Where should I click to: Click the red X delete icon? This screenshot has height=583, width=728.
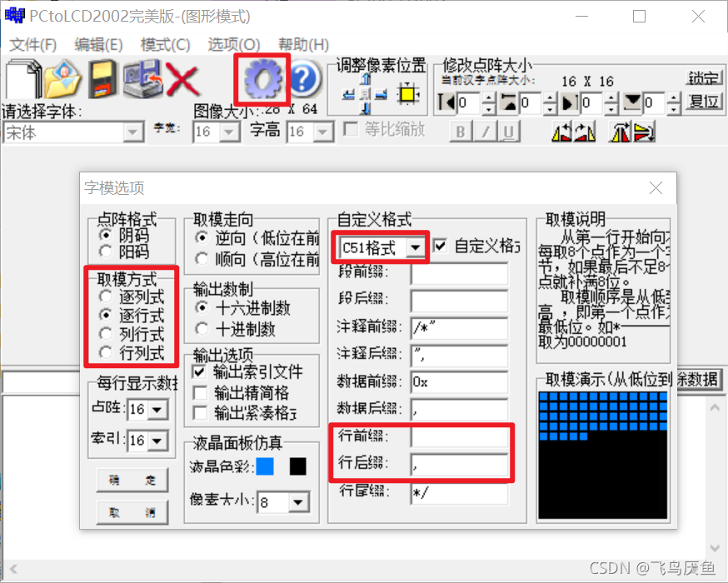pyautogui.click(x=182, y=80)
